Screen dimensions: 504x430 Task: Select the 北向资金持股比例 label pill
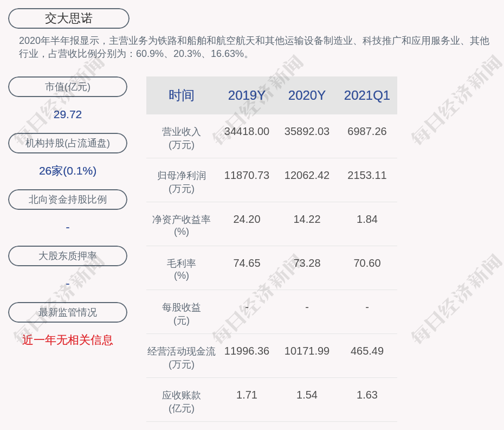click(68, 200)
